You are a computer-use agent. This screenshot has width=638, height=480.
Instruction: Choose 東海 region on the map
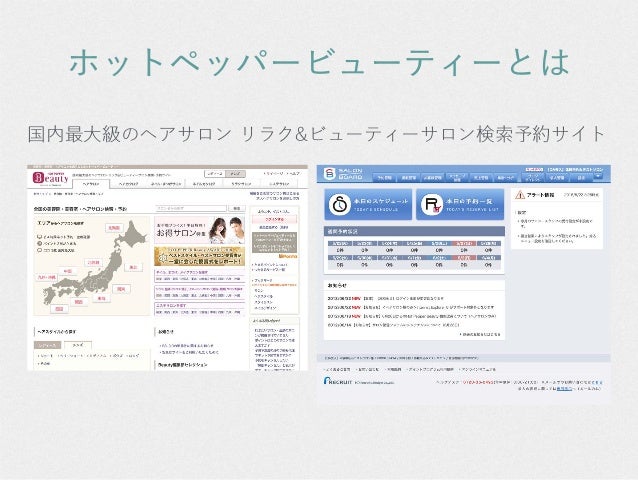[x=101, y=298]
